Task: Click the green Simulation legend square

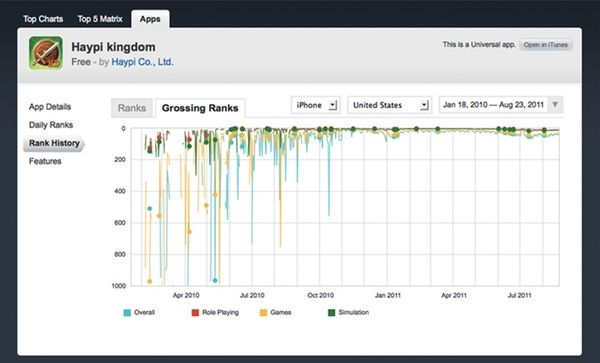Action: pos(332,313)
